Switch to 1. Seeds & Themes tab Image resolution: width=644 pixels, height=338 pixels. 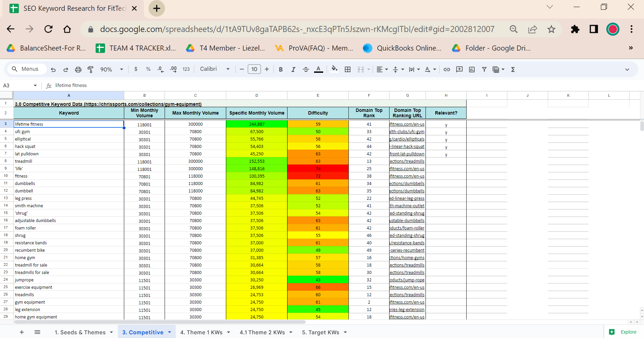[x=80, y=332]
